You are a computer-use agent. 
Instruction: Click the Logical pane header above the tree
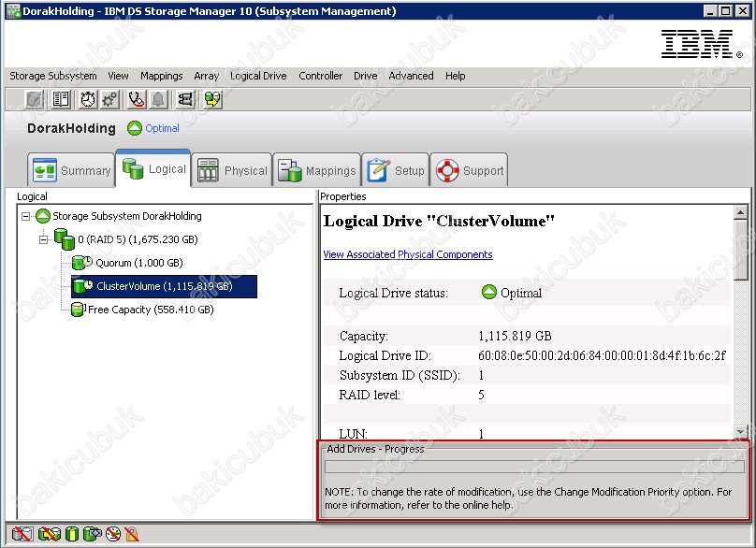pyautogui.click(x=32, y=196)
